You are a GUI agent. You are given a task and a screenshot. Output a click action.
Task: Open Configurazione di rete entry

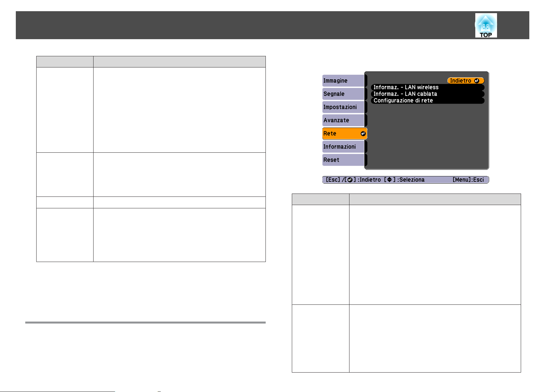pyautogui.click(x=428, y=100)
